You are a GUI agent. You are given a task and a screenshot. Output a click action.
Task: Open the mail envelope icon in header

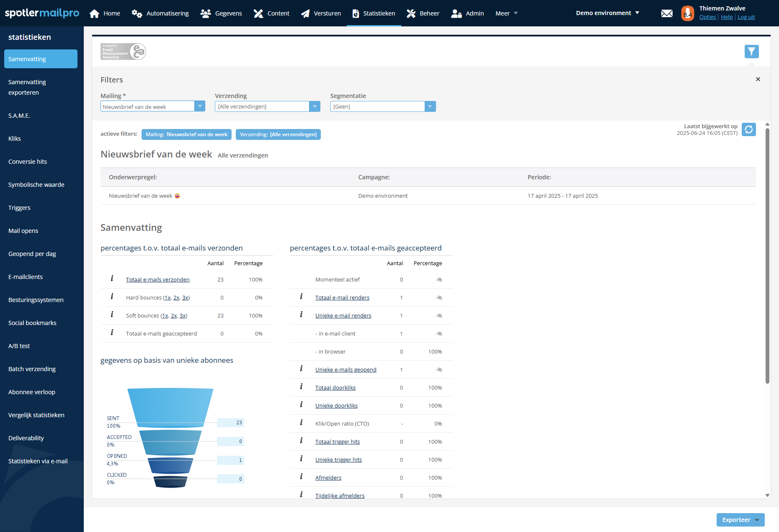click(667, 13)
